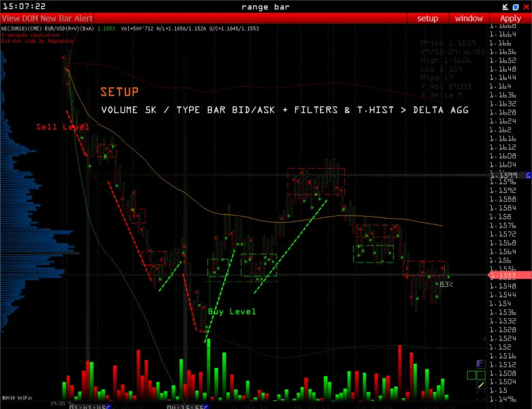The width and height of the screenshot is (532, 409).
Task: Open the New Bar Alert menu
Action: point(65,18)
